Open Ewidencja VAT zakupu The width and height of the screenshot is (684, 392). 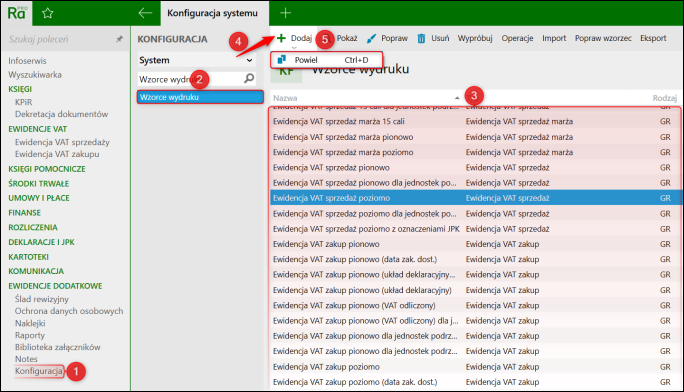point(57,154)
